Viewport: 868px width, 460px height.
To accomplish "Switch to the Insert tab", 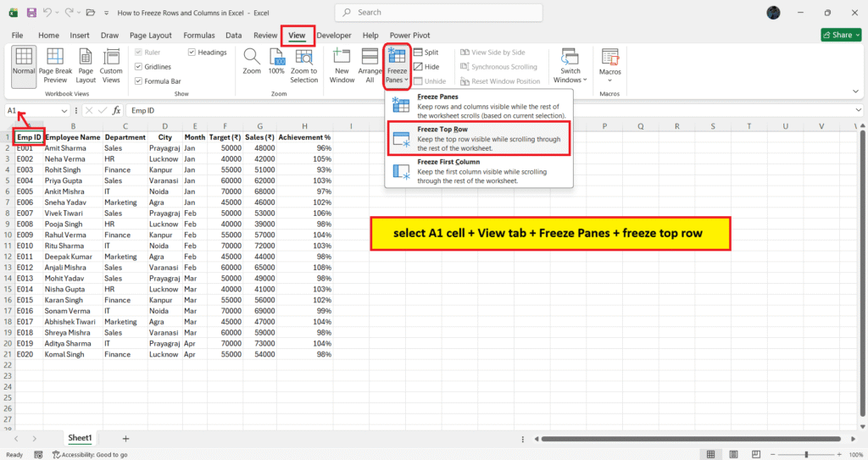I will coord(80,35).
